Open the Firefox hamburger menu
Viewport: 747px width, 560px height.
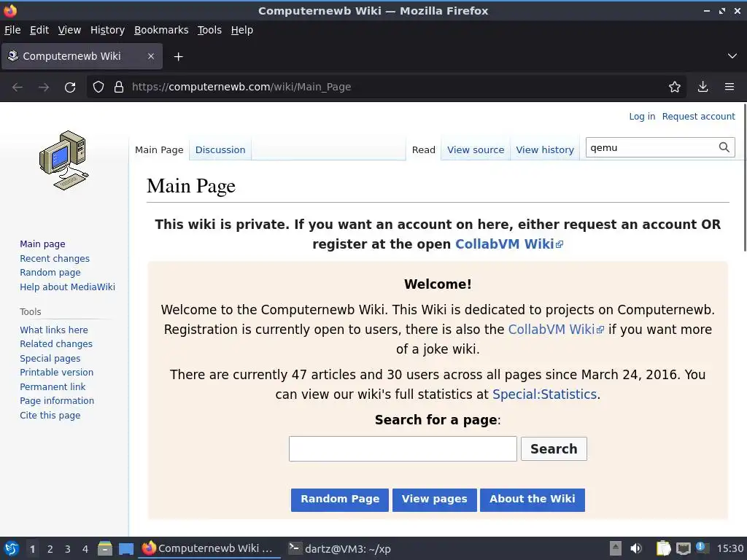[x=729, y=87]
